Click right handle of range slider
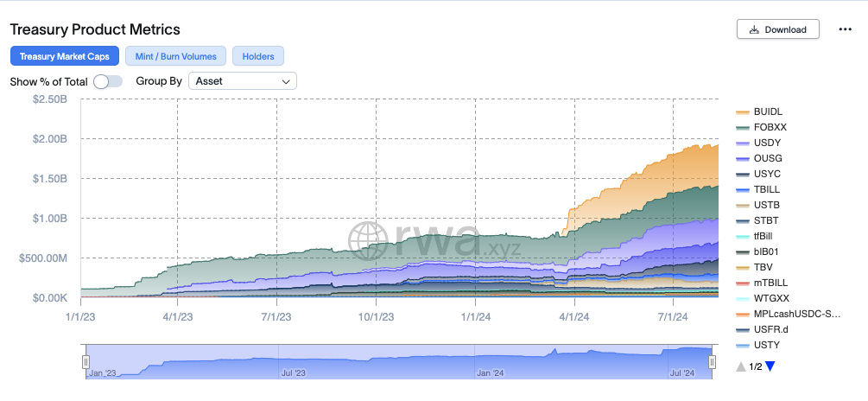 click(x=712, y=361)
